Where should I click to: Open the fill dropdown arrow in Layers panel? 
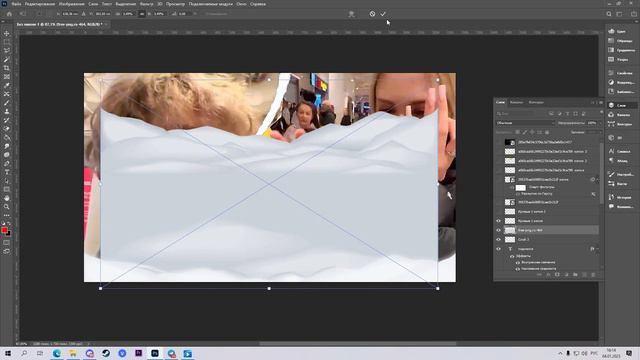point(600,132)
